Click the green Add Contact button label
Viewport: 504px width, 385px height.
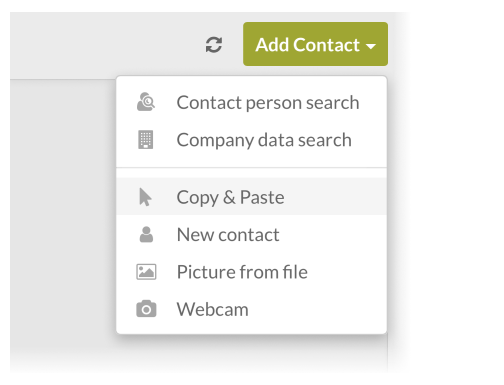click(x=307, y=44)
